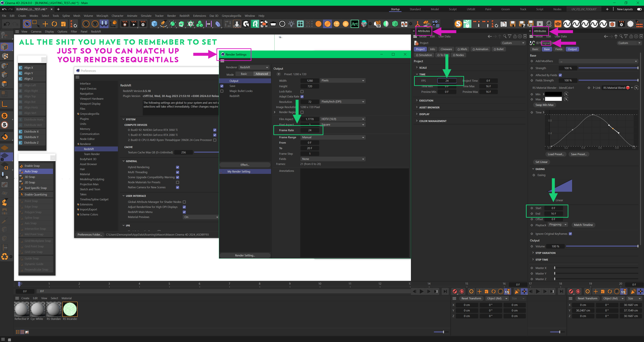The image size is (644, 342).
Task: Toggle Z axis lock
Action: pyautogui.click(x=104, y=24)
